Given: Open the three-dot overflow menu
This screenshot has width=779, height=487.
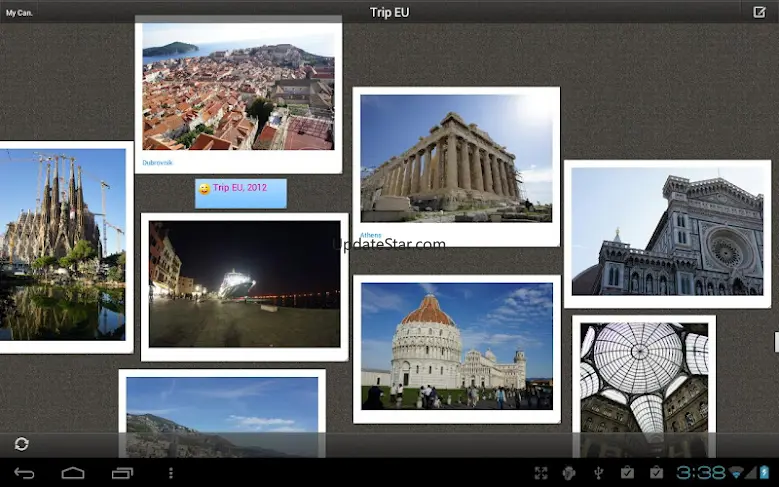Looking at the screenshot, I should [x=171, y=473].
